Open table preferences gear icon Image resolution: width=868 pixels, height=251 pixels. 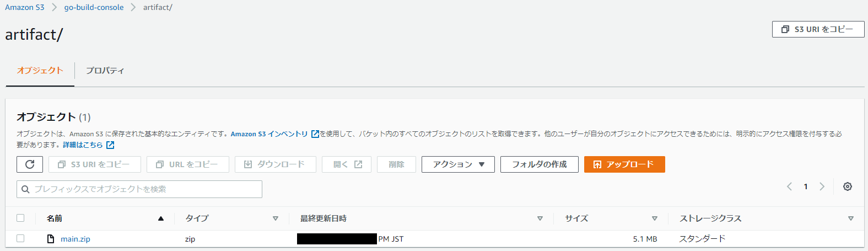click(848, 186)
